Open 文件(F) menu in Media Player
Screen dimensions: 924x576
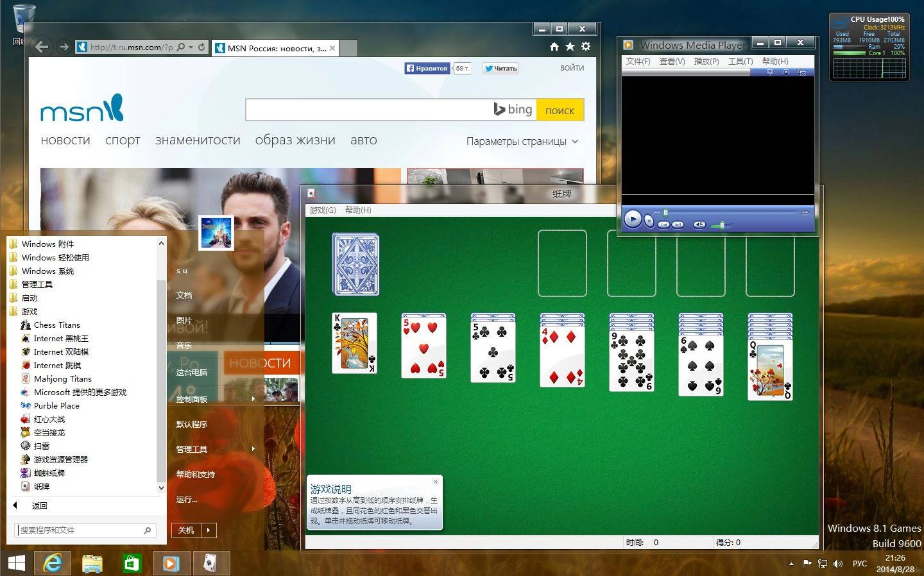(638, 62)
